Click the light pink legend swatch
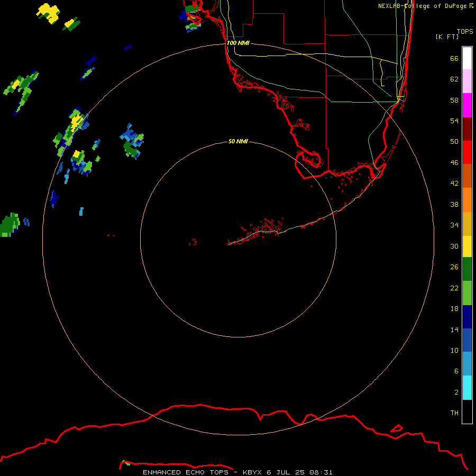The height and width of the screenshot is (476, 476). (x=467, y=81)
